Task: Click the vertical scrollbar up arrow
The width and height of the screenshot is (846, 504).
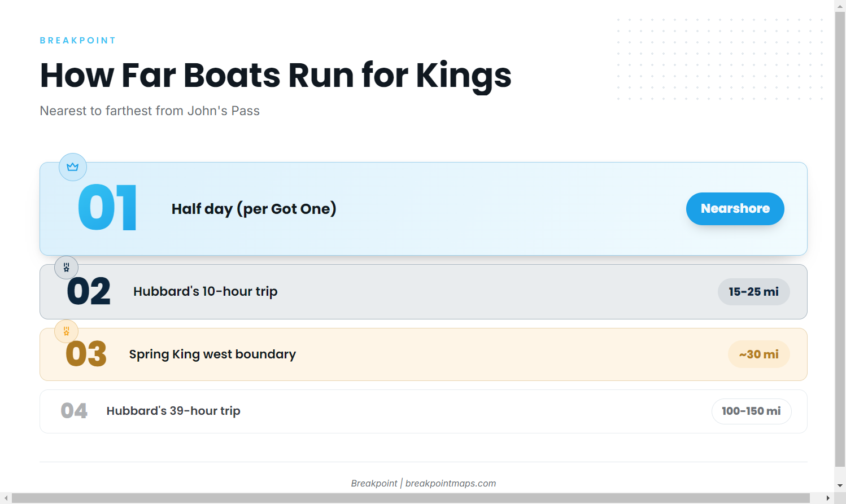Action: coord(840,5)
